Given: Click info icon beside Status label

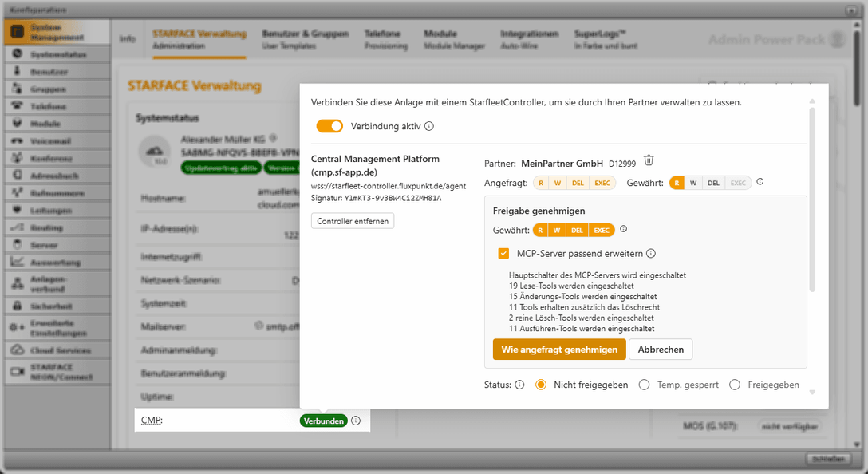Looking at the screenshot, I should (519, 385).
